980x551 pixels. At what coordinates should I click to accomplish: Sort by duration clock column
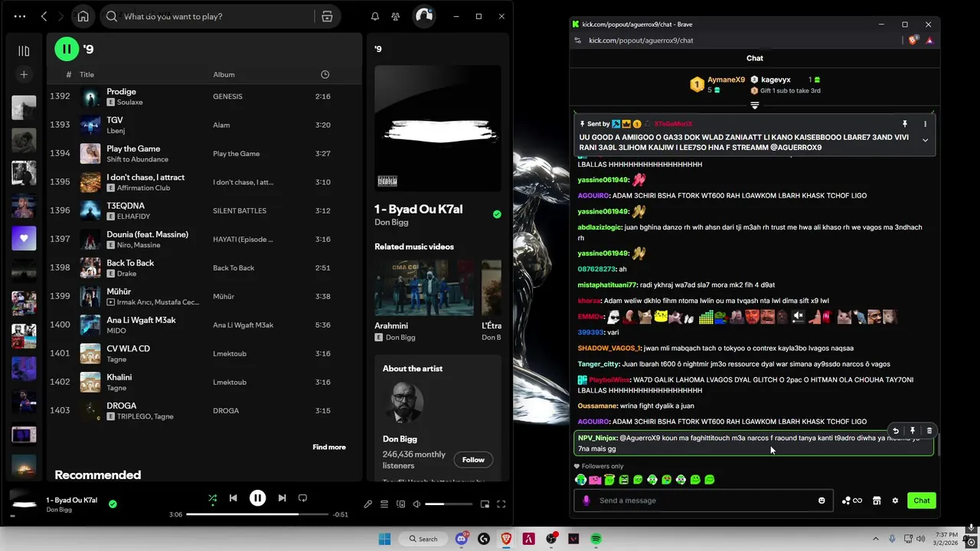point(325,74)
